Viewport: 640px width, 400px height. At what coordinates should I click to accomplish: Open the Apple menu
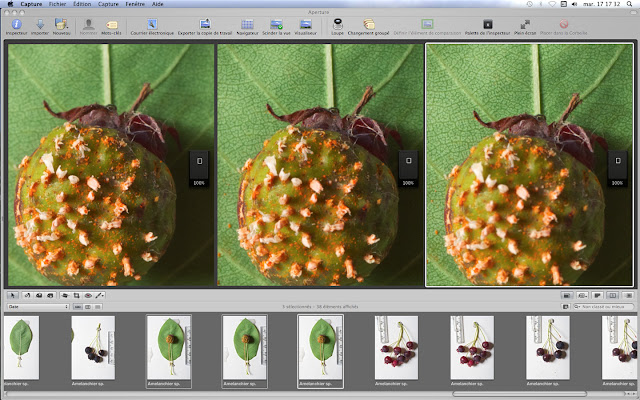pos(10,4)
